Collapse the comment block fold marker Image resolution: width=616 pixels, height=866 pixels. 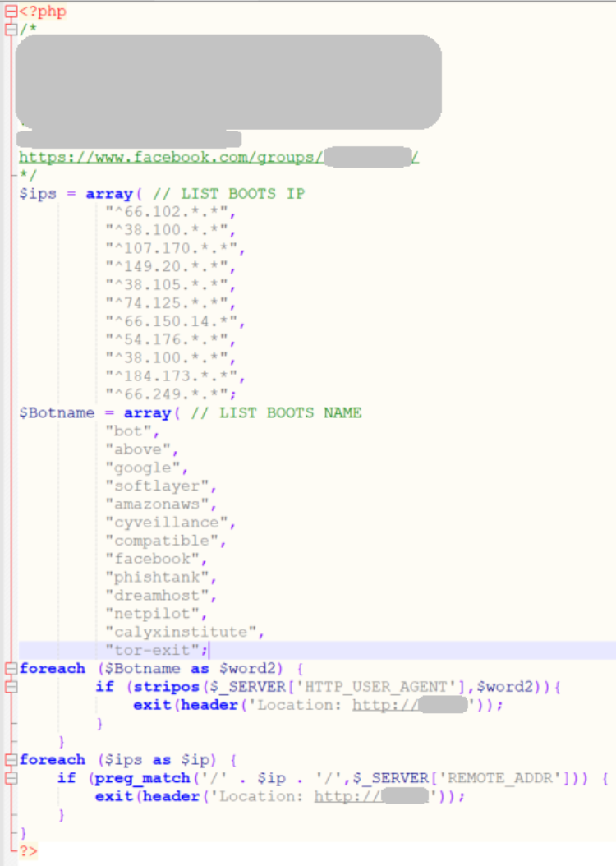(11, 30)
